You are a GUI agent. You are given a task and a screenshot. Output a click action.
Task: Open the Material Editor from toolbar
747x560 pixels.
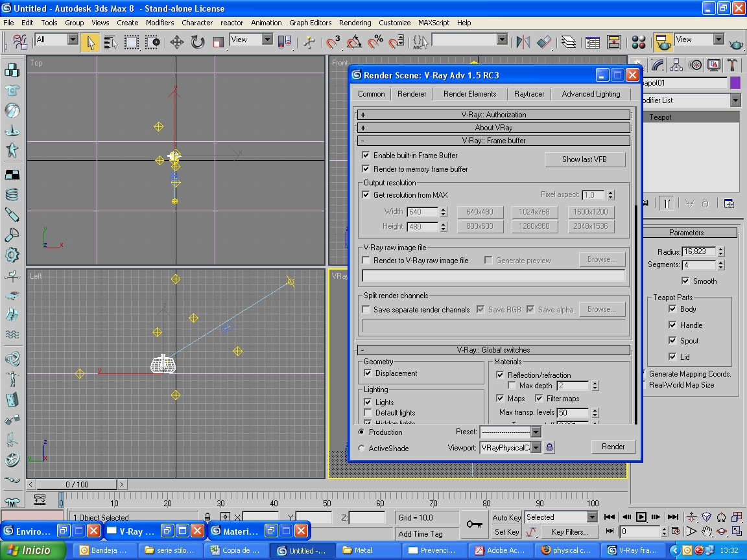pos(639,42)
